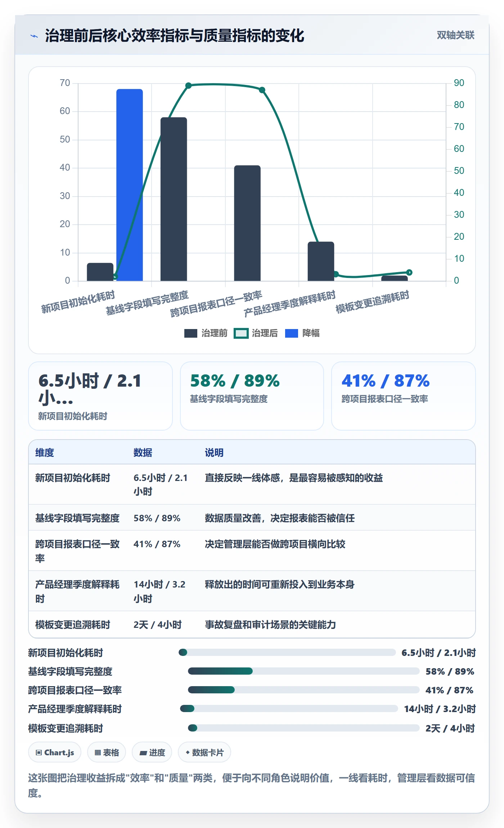Image resolution: width=504 pixels, height=828 pixels.
Task: Click the 说明 table column header
Action: pos(214,453)
